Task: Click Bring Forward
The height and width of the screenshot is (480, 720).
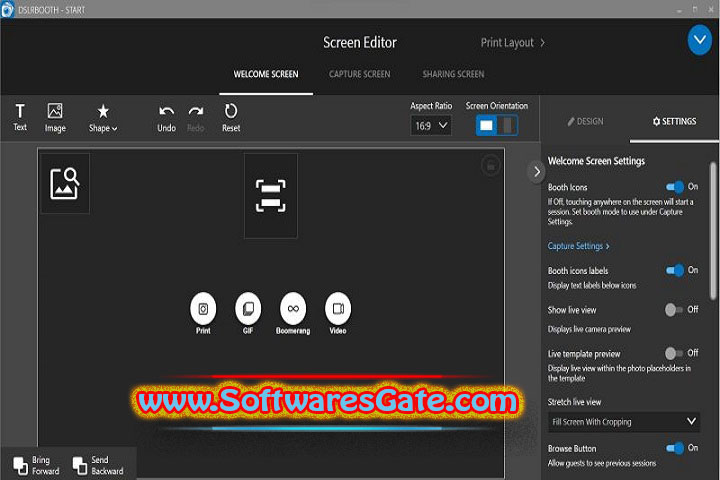Action: [37, 465]
